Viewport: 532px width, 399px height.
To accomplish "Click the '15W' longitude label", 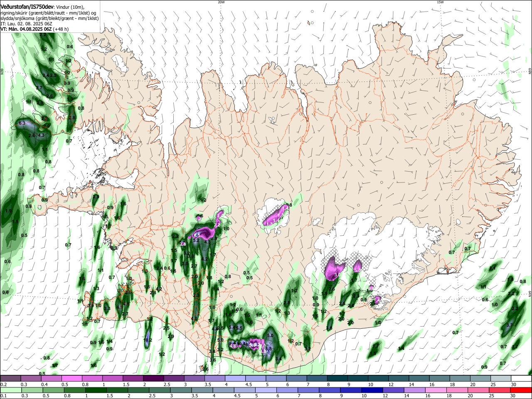I will [440, 2].
